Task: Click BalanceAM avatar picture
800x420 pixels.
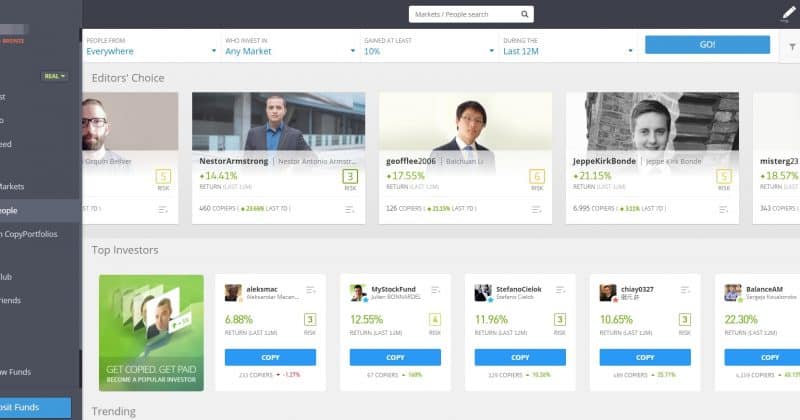Action: [x=733, y=293]
